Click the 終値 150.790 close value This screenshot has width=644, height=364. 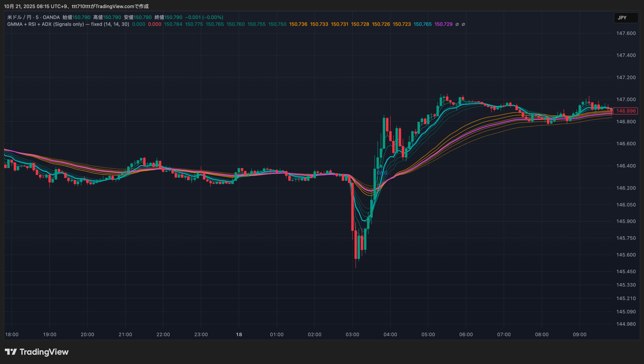tap(168, 17)
